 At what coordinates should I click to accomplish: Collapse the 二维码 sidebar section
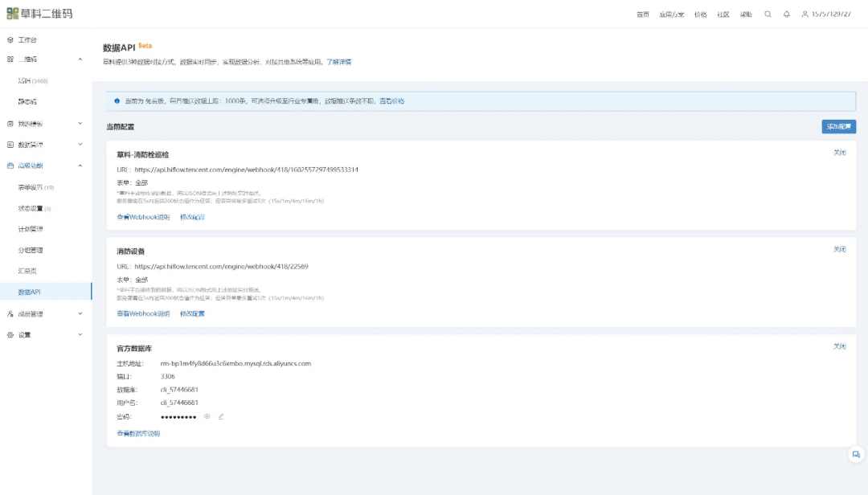(x=80, y=59)
